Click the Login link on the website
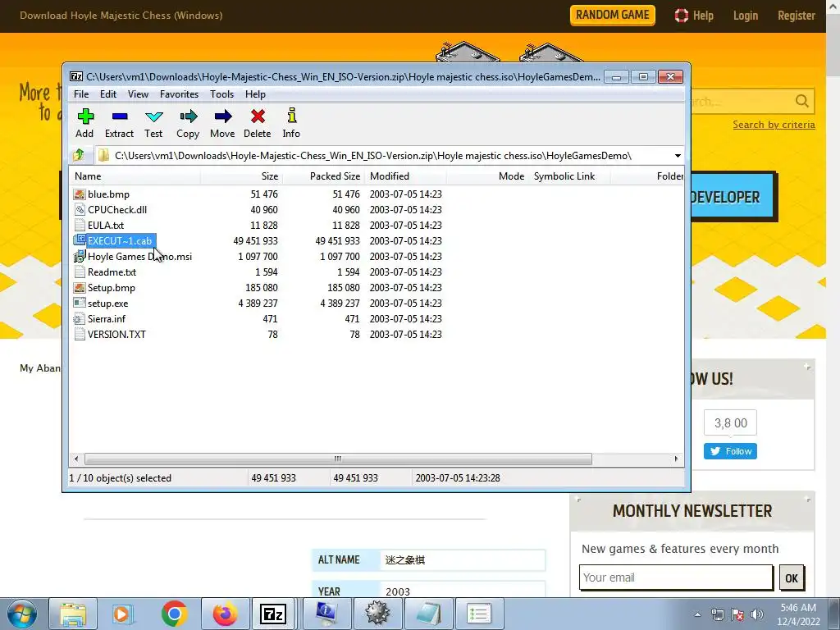 click(x=746, y=16)
